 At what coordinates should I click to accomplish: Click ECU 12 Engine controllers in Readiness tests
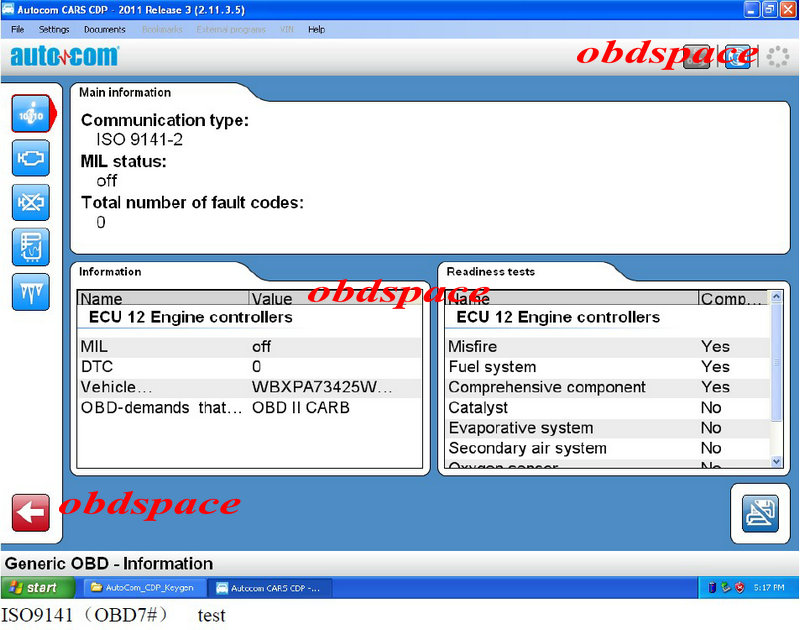(x=558, y=317)
